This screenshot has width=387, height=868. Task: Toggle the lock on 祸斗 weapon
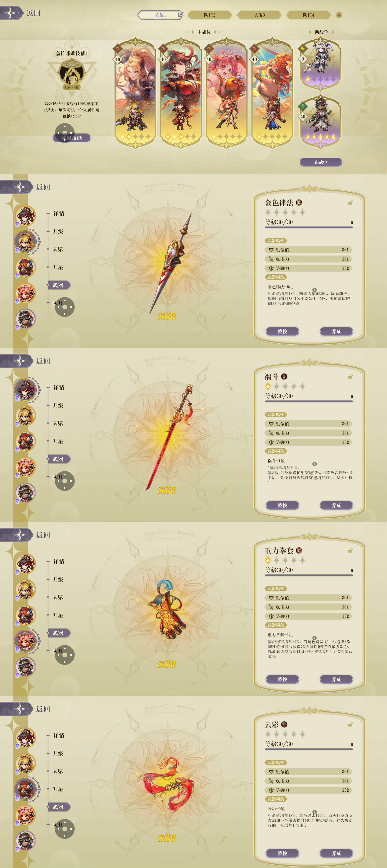coord(350,376)
